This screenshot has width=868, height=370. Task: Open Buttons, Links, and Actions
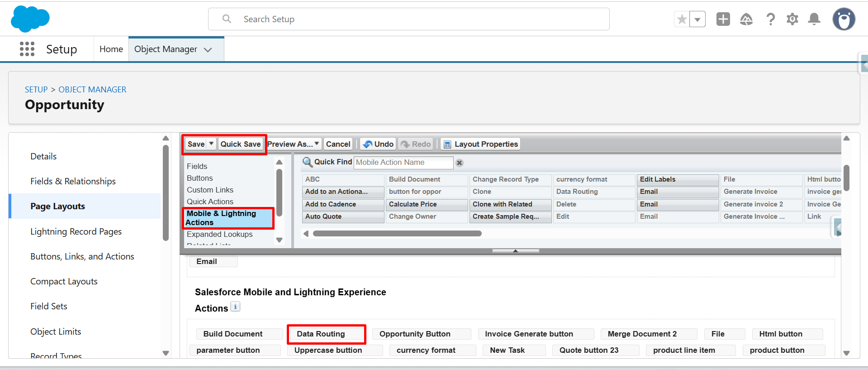coord(82,256)
